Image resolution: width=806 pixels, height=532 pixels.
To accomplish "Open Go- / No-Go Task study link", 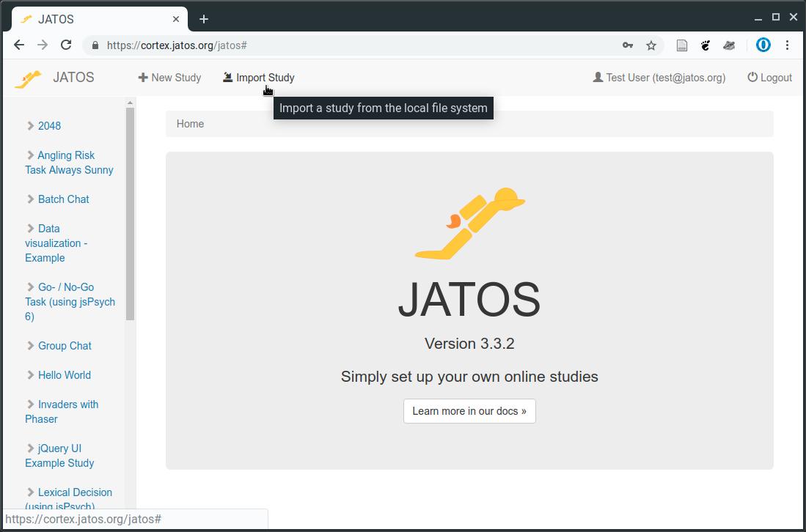I will [70, 302].
